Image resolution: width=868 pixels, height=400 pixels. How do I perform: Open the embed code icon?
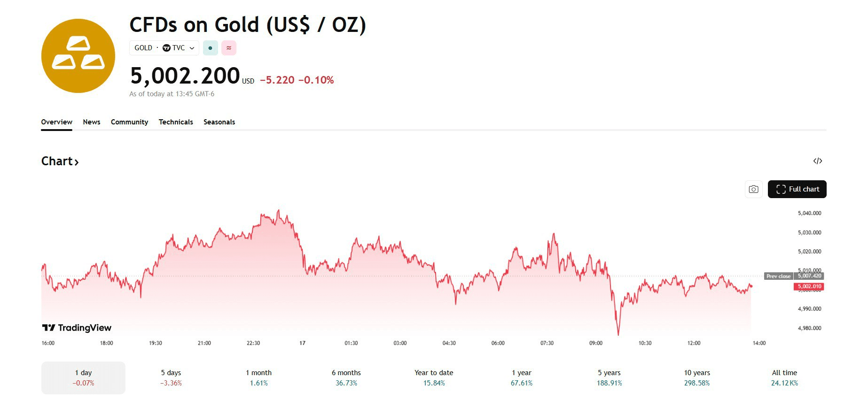818,161
